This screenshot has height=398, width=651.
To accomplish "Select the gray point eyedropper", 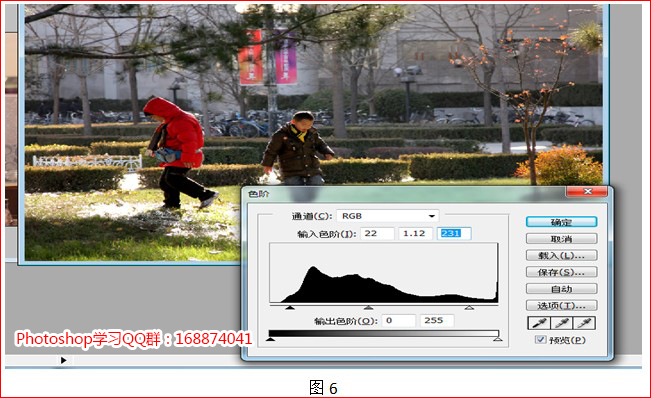I will coord(562,322).
